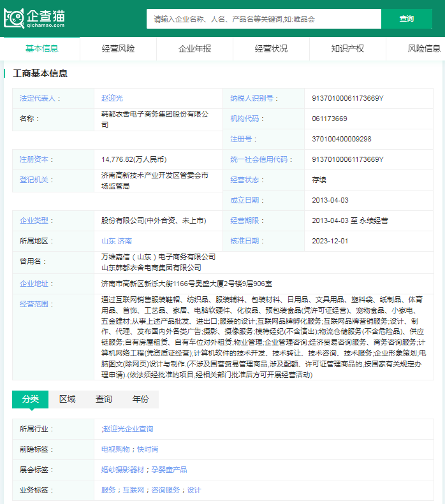Click taxpayer ID value beside 纳税人识别号
445x504 pixels.
coord(347,98)
